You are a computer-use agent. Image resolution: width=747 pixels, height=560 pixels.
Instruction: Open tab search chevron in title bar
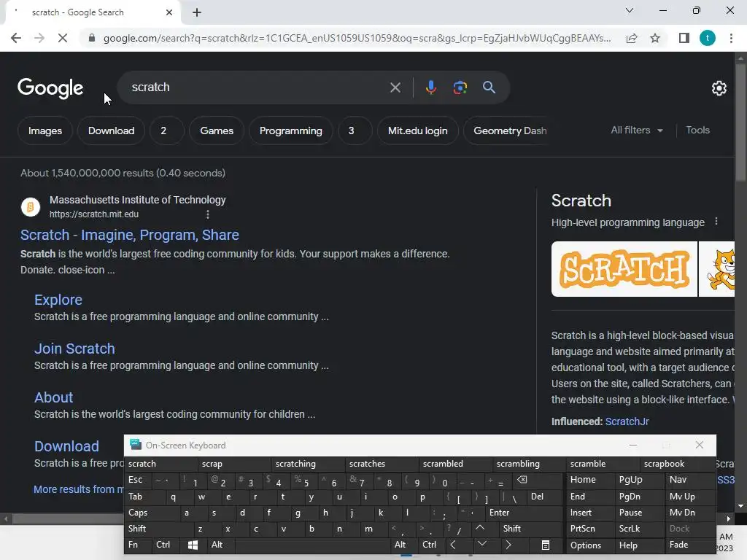(x=630, y=10)
